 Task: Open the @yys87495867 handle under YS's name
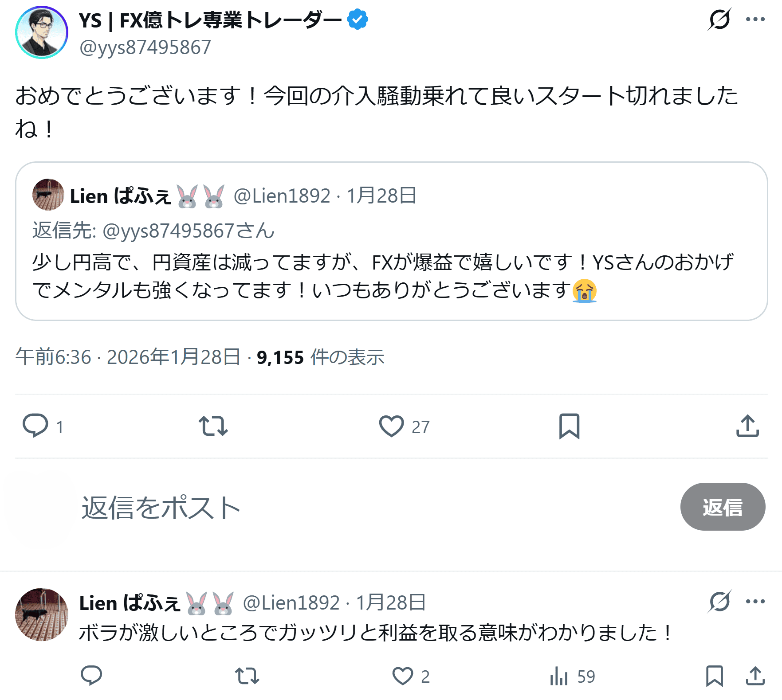[x=145, y=47]
